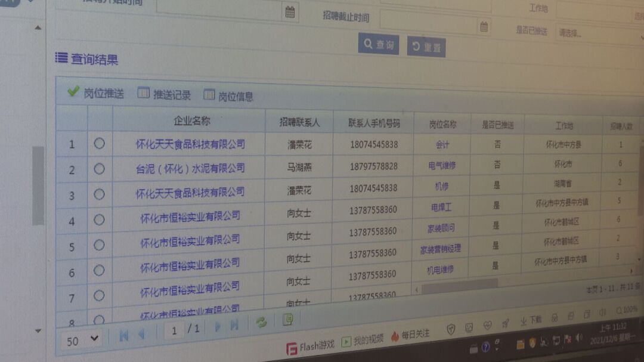Go to the previous page of results
The image size is (644, 362).
point(142,334)
